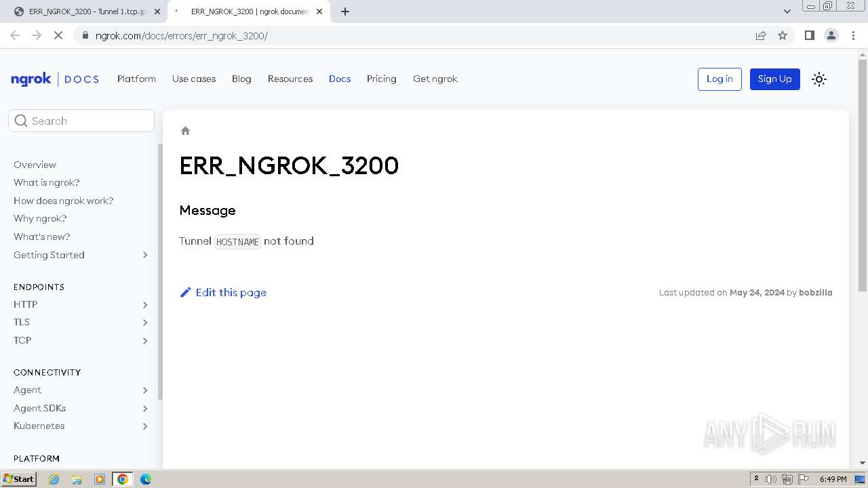Viewport: 868px width, 488px height.
Task: Open the Platform nav menu
Action: coord(136,79)
